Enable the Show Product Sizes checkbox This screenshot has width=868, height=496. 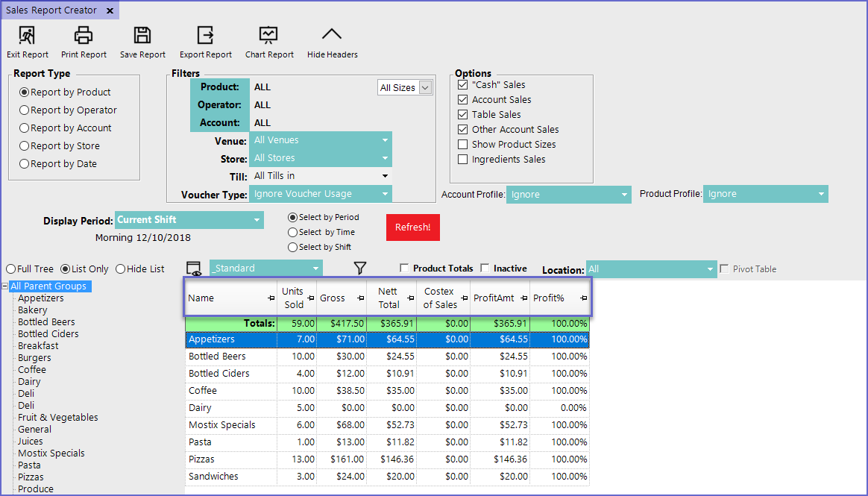[x=463, y=145]
